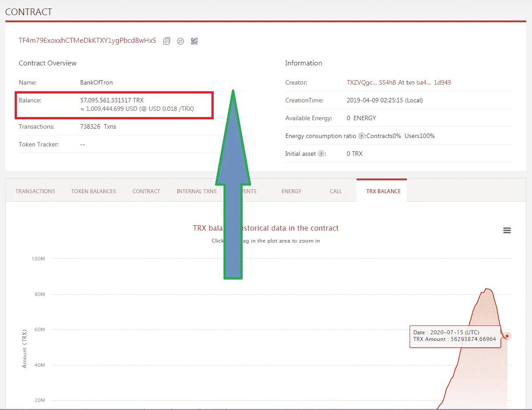Click the 100M axis label

[38, 259]
